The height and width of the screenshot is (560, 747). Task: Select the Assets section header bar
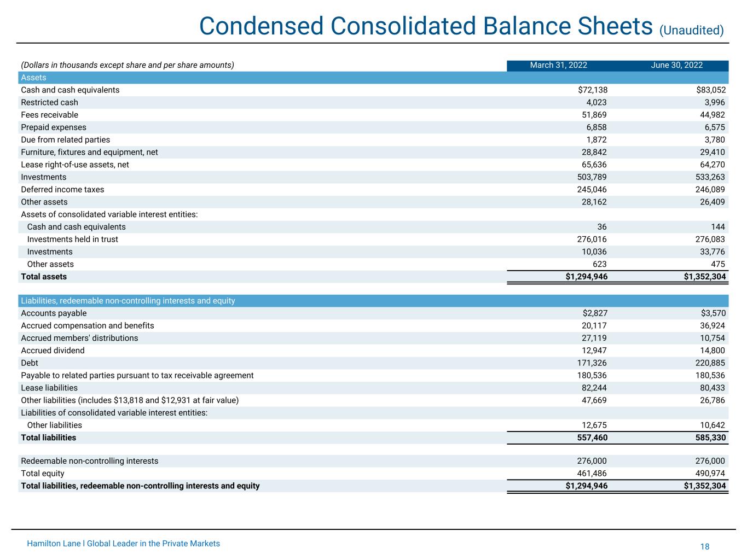click(373, 78)
